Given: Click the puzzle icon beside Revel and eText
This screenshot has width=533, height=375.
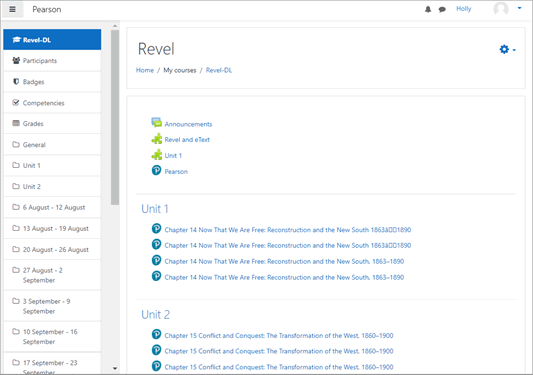Looking at the screenshot, I should point(156,139).
